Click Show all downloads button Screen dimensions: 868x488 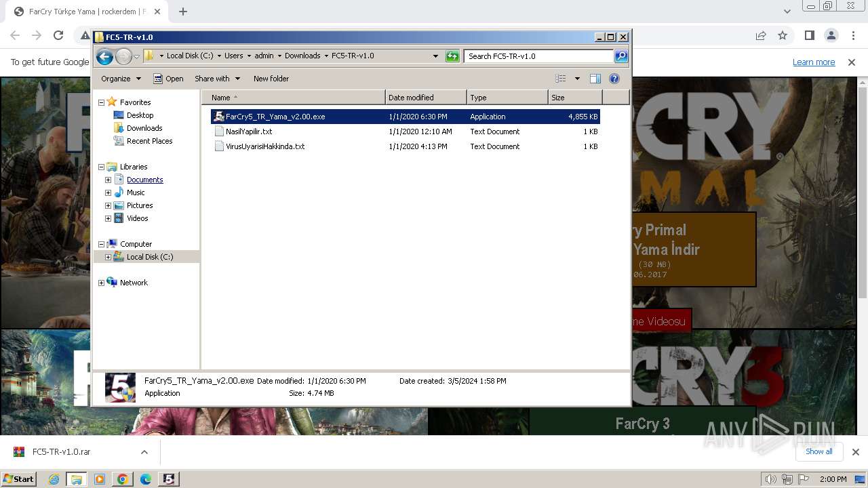coord(819,451)
